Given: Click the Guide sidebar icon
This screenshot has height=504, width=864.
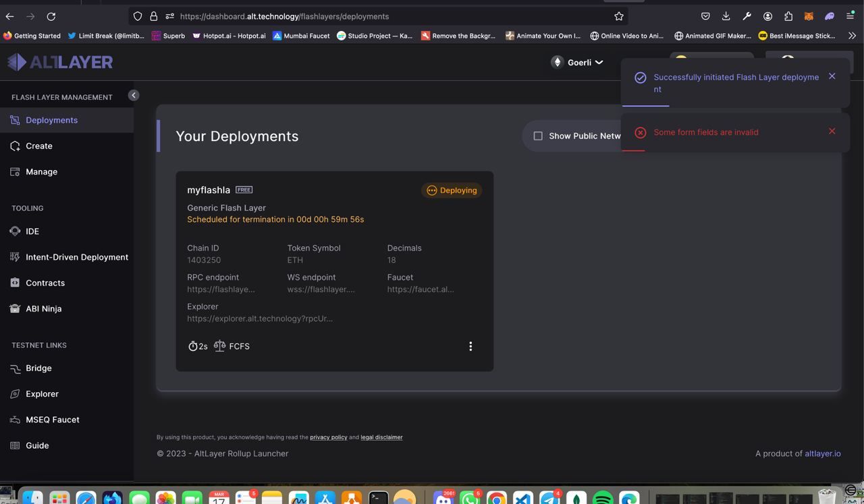Looking at the screenshot, I should (x=15, y=445).
